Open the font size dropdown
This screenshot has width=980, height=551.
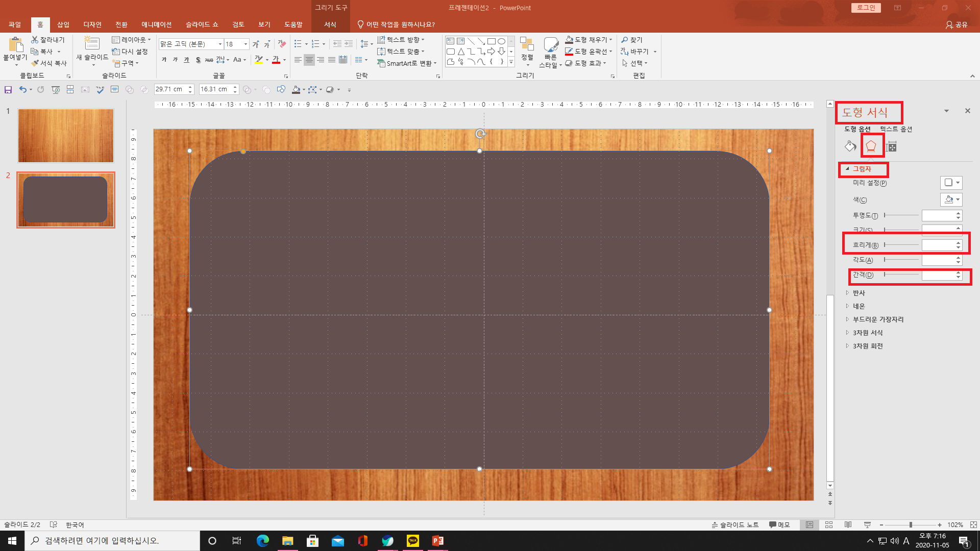(246, 44)
